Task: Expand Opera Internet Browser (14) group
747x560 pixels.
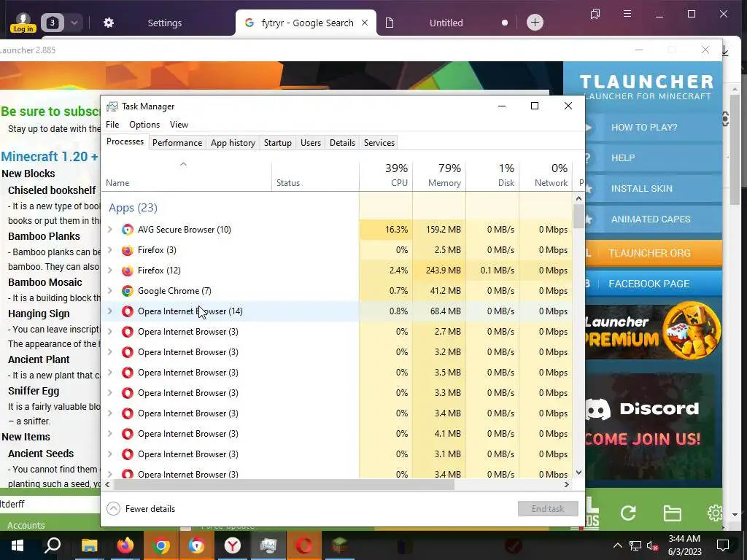Action: click(x=110, y=311)
